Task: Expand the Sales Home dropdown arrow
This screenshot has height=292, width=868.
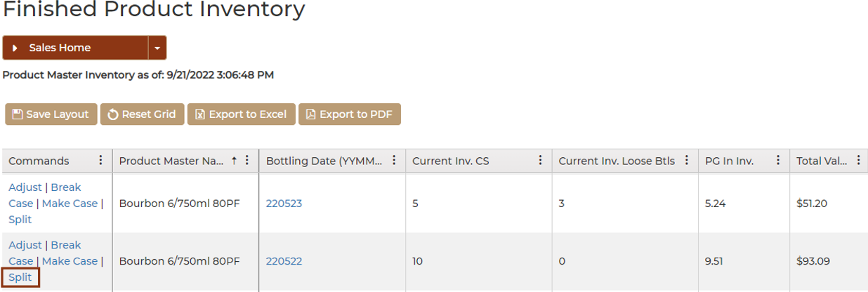Action: coord(157,48)
